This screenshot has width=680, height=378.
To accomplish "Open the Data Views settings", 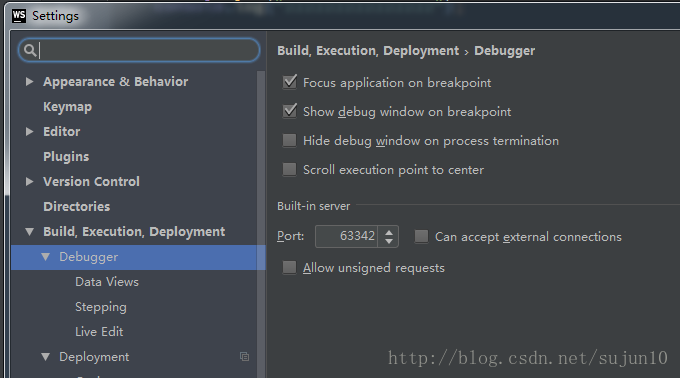I will (x=107, y=282).
